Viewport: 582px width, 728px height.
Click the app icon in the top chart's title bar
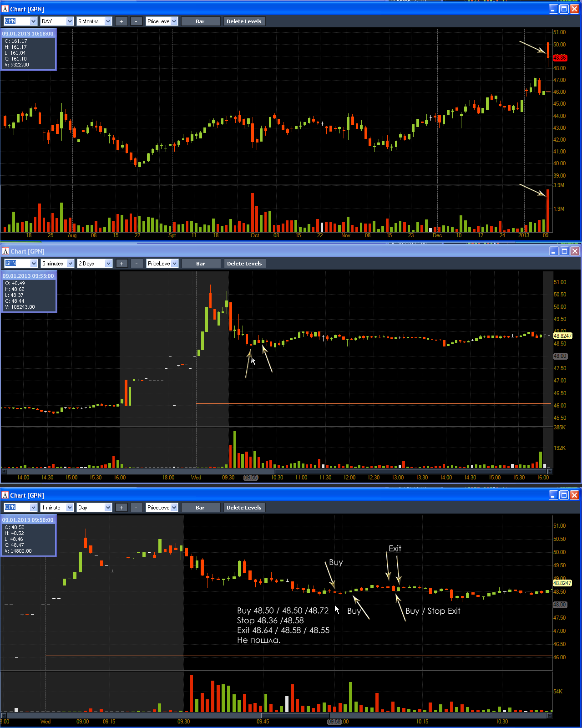(5, 9)
